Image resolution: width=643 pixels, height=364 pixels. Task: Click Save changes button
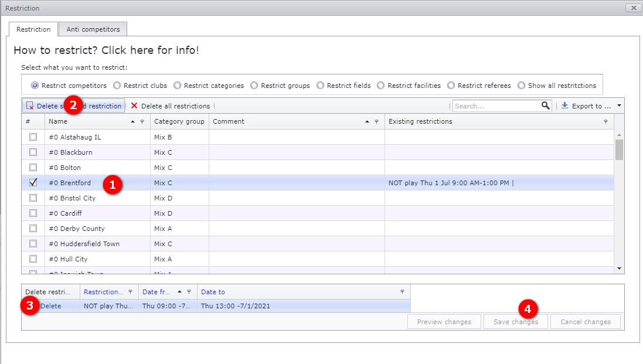[x=516, y=322]
